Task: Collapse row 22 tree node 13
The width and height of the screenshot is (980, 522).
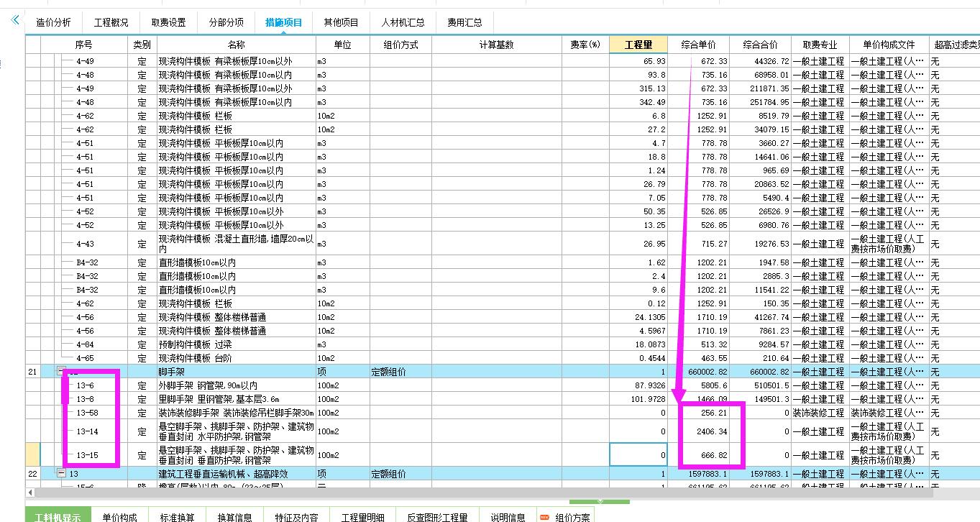Action: click(x=61, y=474)
